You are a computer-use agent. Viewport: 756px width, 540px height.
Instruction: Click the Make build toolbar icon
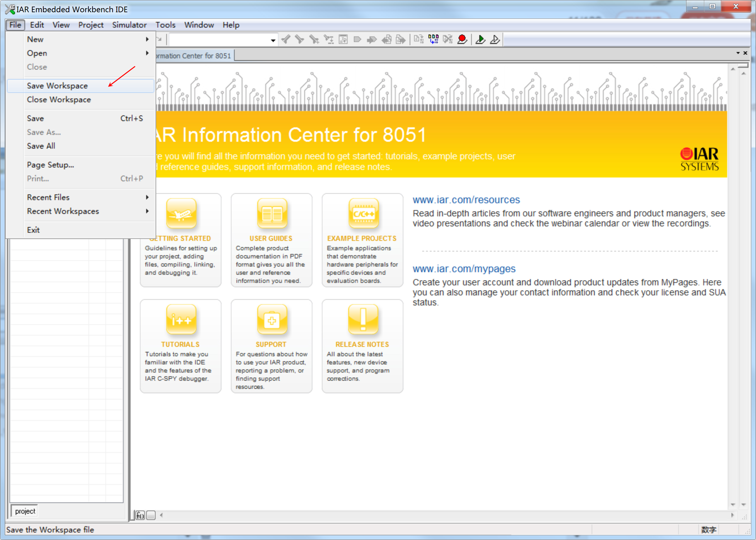pos(433,40)
